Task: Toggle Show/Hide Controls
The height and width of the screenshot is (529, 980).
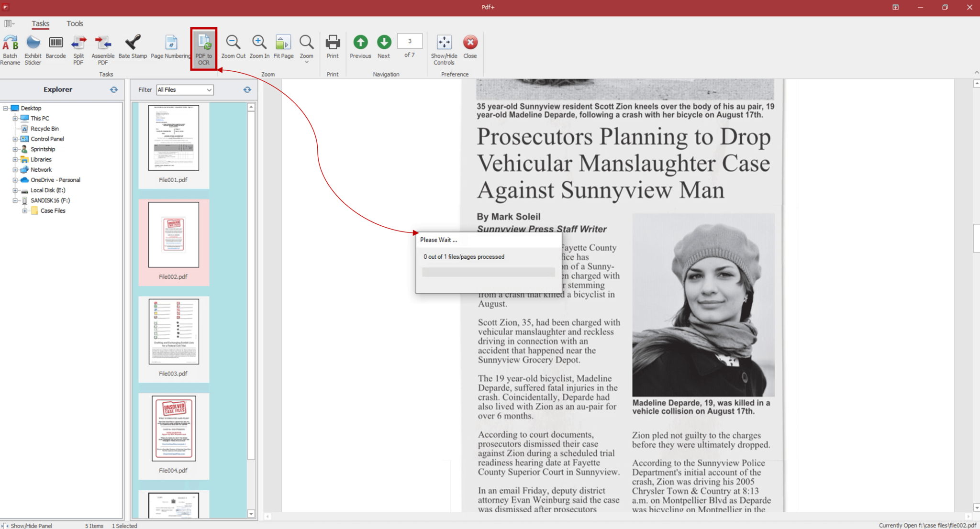Action: coord(444,50)
